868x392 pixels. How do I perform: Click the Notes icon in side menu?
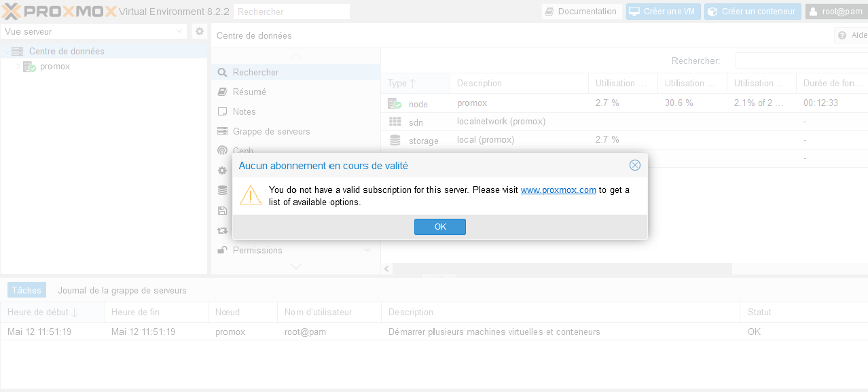tap(222, 111)
